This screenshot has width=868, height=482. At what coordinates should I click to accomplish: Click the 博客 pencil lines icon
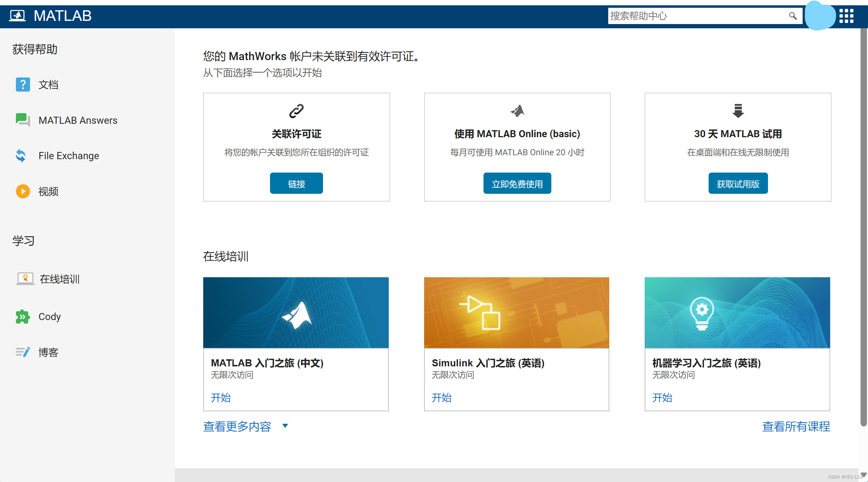point(23,352)
